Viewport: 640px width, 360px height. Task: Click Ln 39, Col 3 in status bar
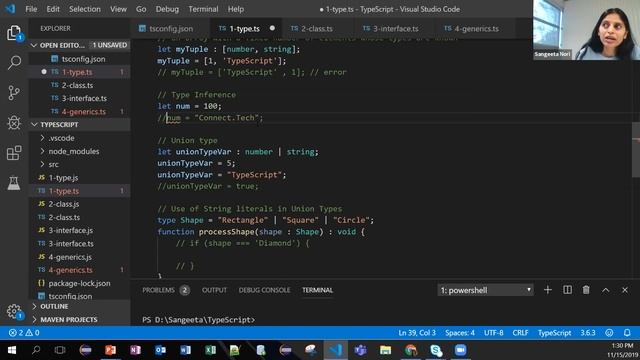(x=417, y=333)
